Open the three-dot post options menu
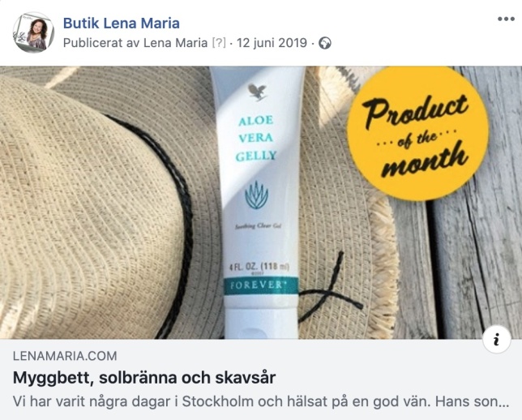The width and height of the screenshot is (522, 420). pos(506,19)
